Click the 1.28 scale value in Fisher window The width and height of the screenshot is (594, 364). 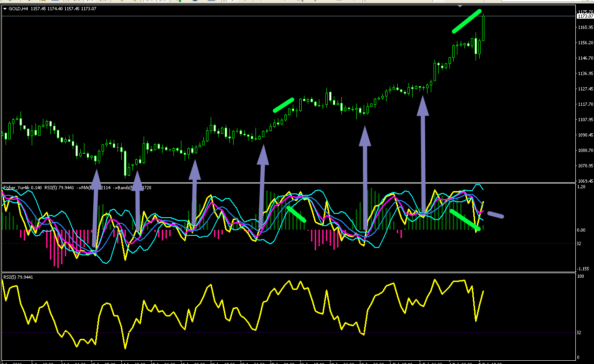[x=582, y=187]
